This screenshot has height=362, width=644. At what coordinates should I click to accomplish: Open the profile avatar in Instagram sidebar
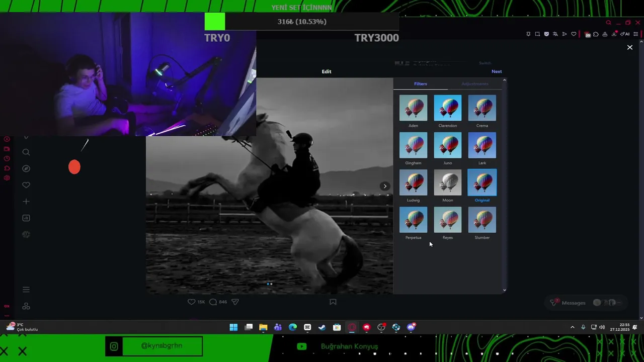(x=26, y=234)
